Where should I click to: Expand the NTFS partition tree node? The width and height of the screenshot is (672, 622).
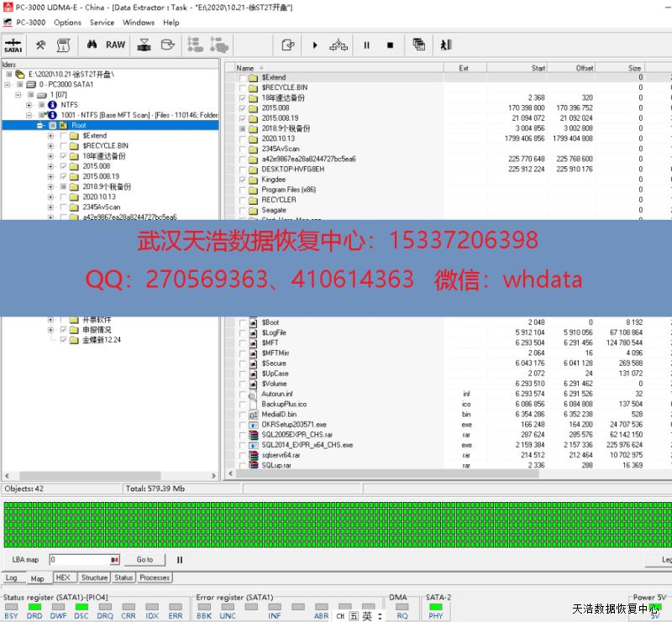click(29, 105)
